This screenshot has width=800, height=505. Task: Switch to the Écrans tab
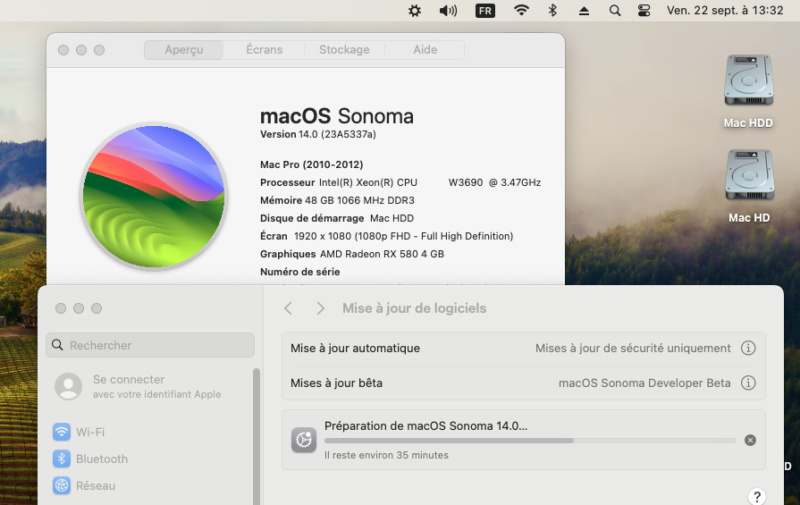264,49
